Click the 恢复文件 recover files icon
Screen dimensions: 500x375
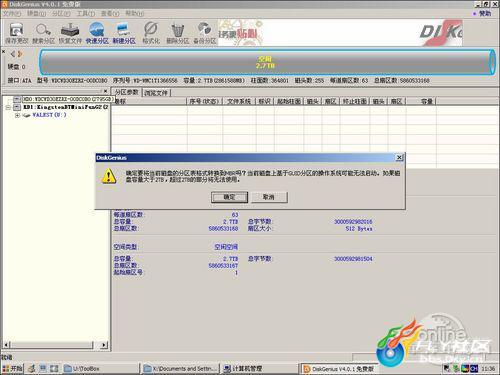[70, 33]
